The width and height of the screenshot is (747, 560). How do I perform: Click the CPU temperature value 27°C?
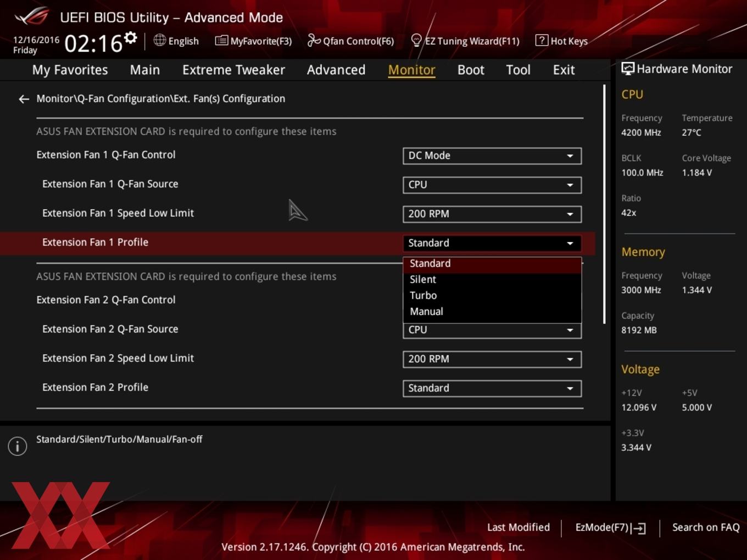point(692,132)
